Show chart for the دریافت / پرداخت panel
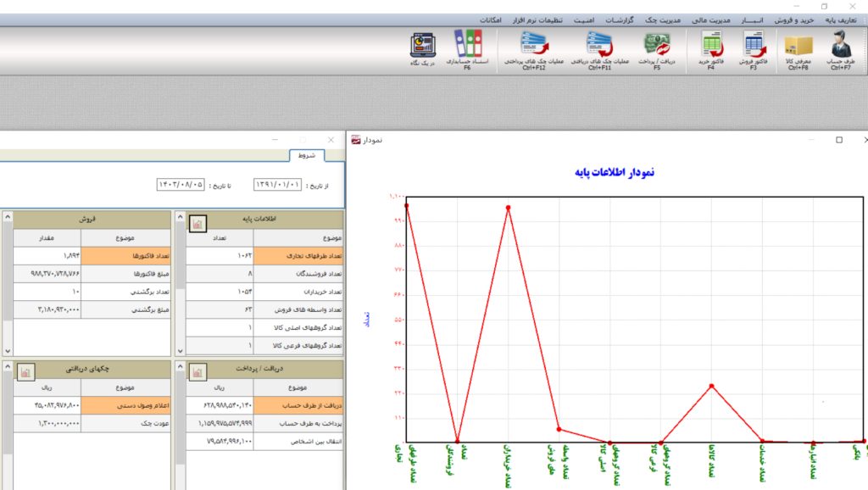Image resolution: width=868 pixels, height=490 pixels. click(198, 372)
